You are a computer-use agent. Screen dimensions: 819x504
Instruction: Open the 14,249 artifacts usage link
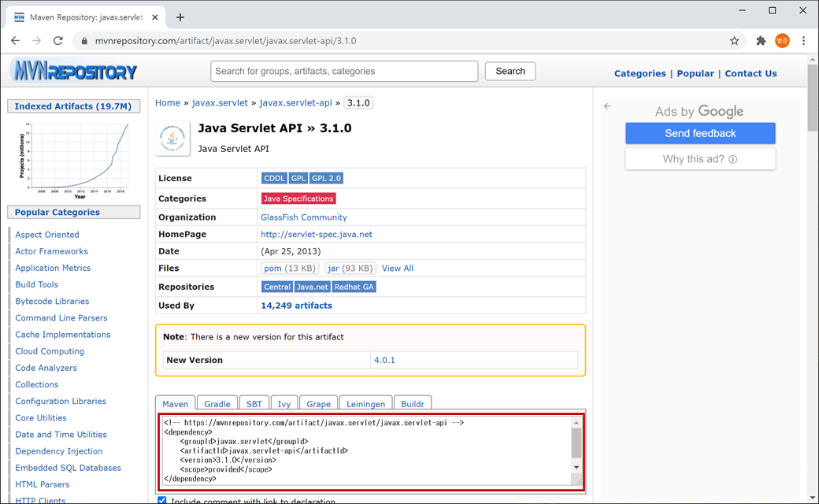pos(296,306)
